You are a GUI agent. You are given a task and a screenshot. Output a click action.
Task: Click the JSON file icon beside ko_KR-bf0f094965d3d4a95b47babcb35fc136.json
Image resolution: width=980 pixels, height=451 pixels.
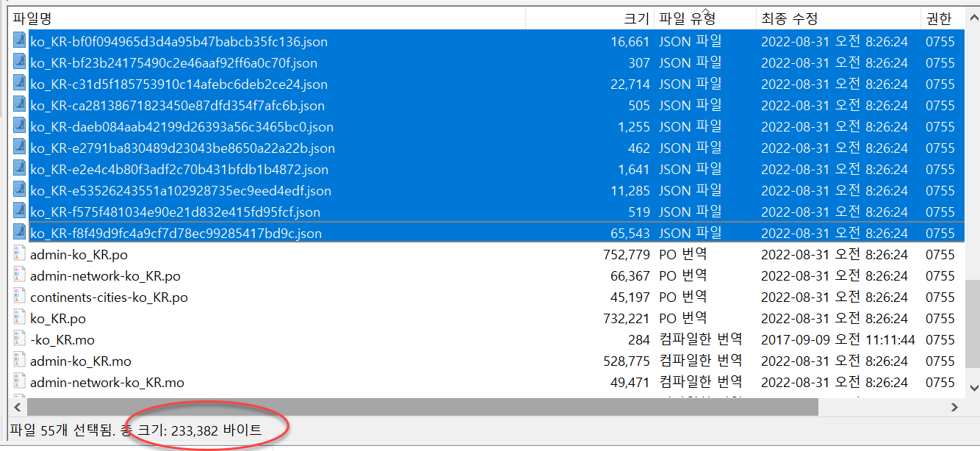click(x=20, y=41)
